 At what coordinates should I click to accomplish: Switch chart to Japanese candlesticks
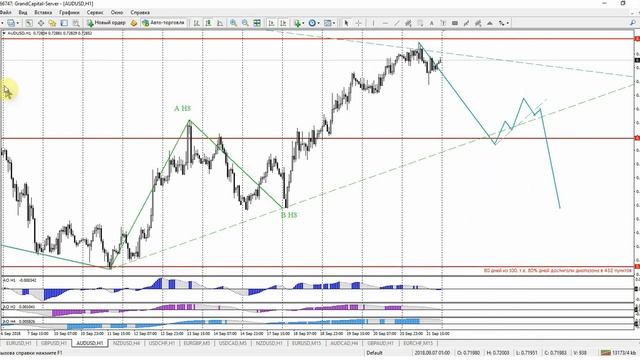pos(208,23)
